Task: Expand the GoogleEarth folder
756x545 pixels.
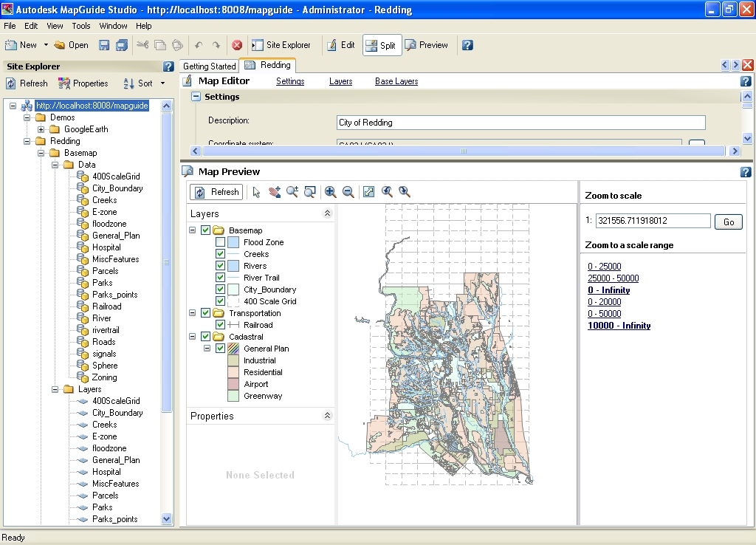Action: 41,129
